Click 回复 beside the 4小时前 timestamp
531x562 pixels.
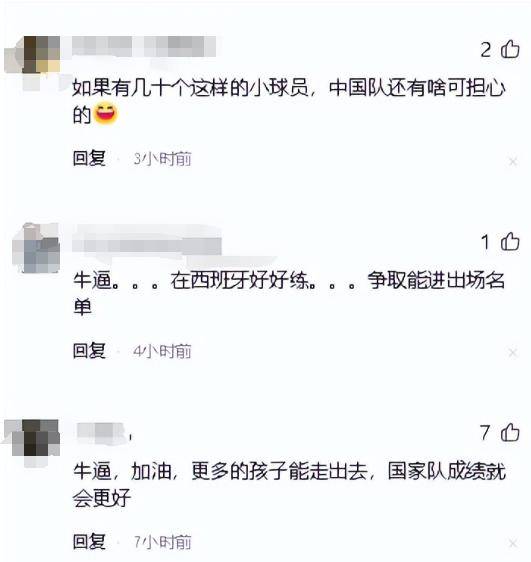tap(89, 351)
